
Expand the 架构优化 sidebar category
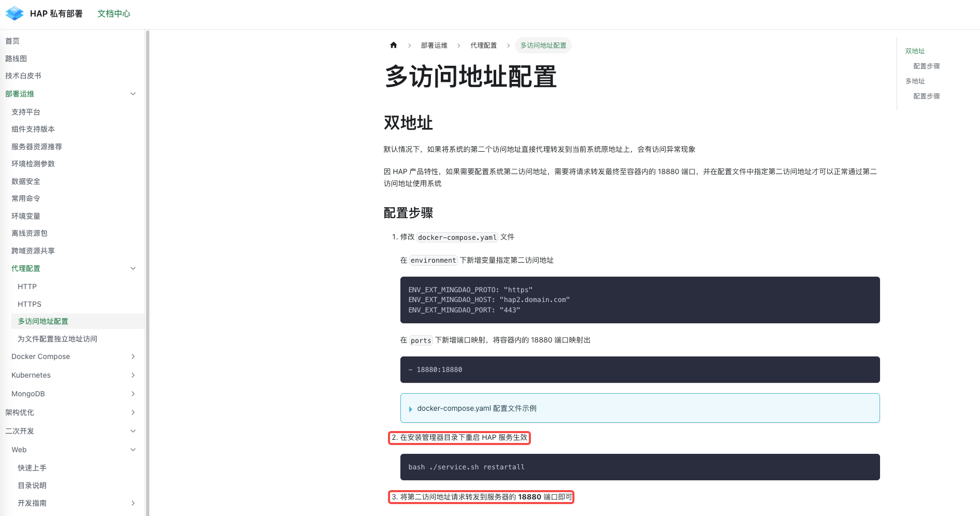(x=133, y=412)
